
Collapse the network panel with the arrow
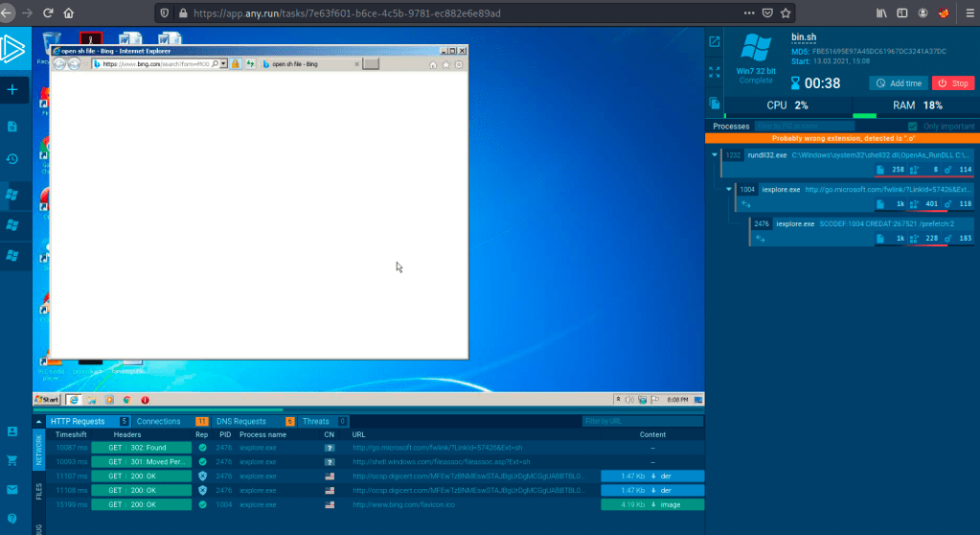[39, 421]
